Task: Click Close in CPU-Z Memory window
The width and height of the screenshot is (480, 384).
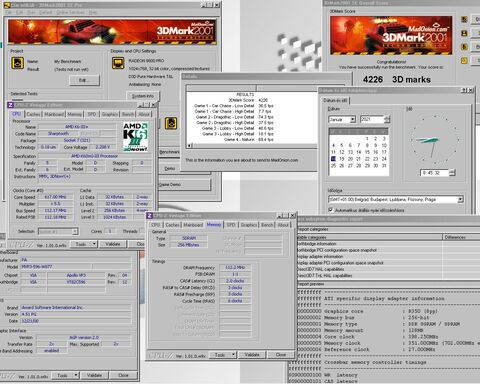Action: pos(281,355)
